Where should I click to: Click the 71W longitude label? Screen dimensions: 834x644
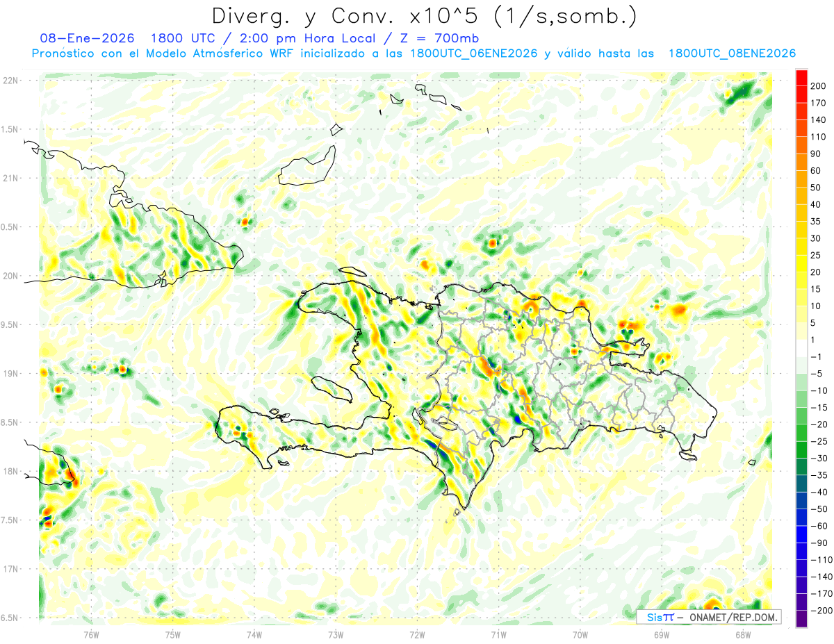click(x=498, y=634)
